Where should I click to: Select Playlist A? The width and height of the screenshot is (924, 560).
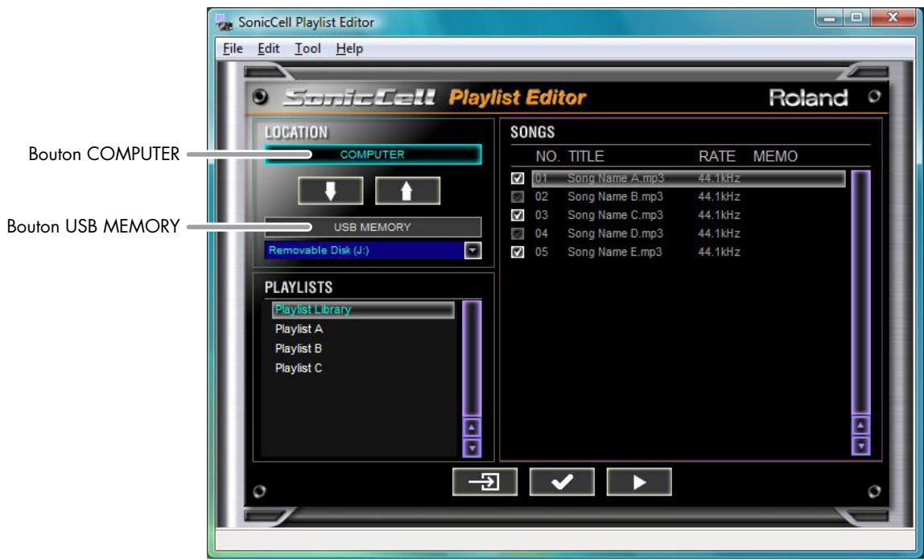pyautogui.click(x=299, y=329)
